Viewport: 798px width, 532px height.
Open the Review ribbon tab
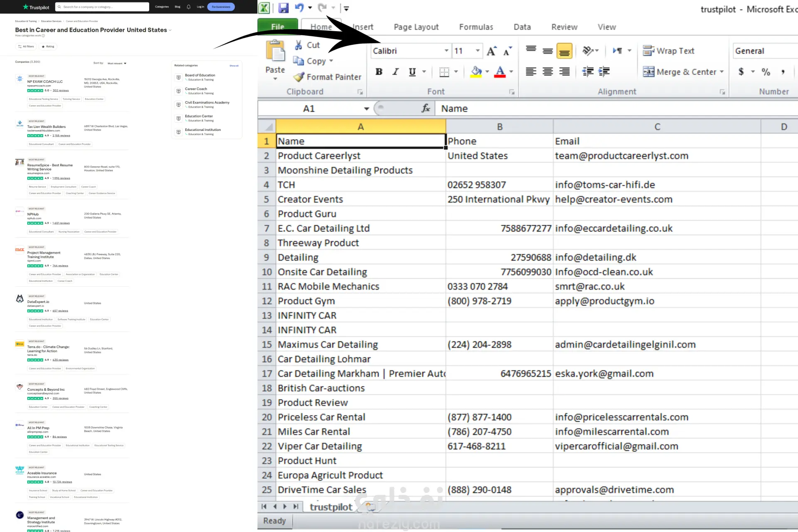point(564,27)
